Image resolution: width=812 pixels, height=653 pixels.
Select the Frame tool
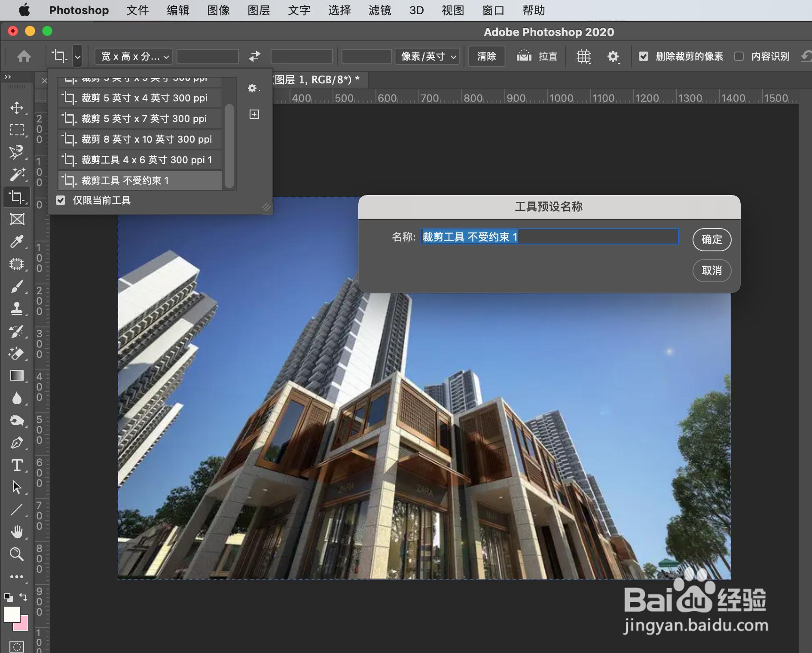coord(17,219)
